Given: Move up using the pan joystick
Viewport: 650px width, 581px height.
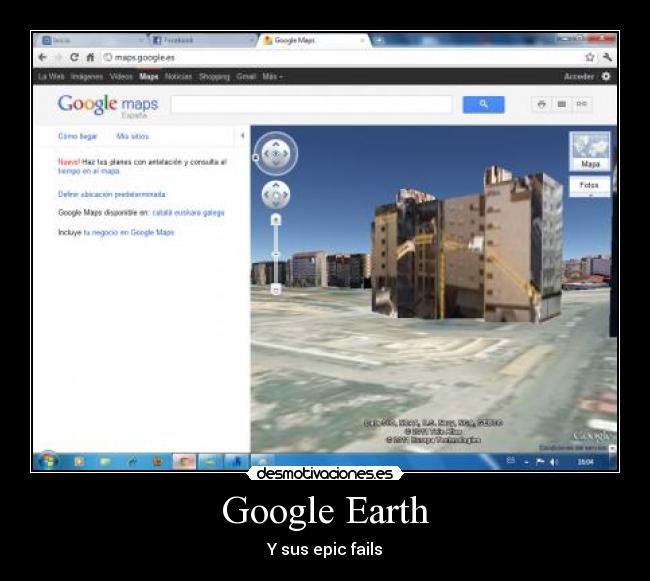Looking at the screenshot, I should (x=276, y=185).
